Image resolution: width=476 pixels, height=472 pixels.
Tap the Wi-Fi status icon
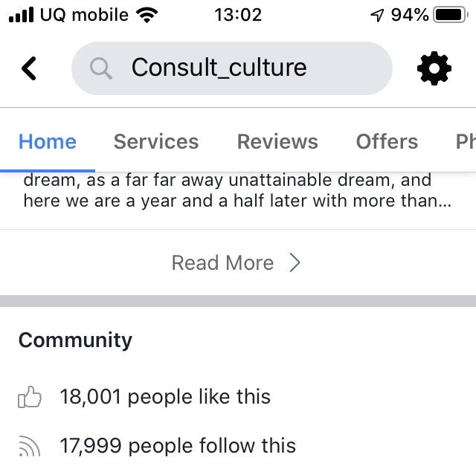tap(147, 15)
